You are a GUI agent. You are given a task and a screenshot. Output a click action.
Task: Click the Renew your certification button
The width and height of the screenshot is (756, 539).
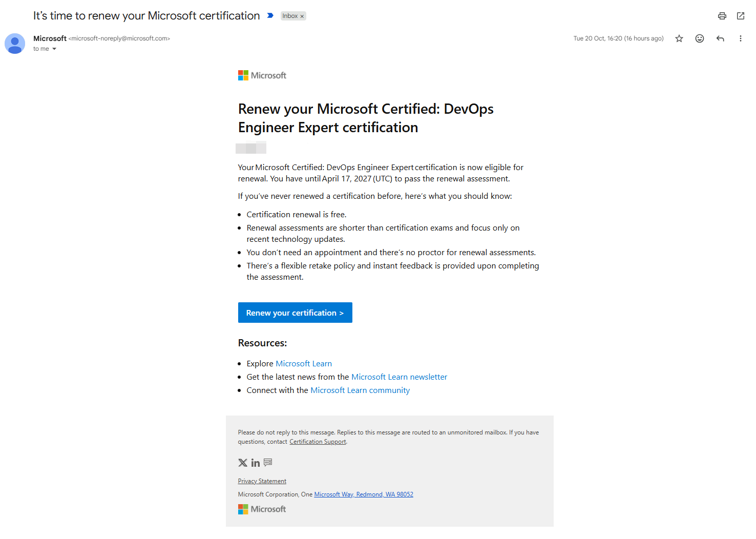point(295,313)
